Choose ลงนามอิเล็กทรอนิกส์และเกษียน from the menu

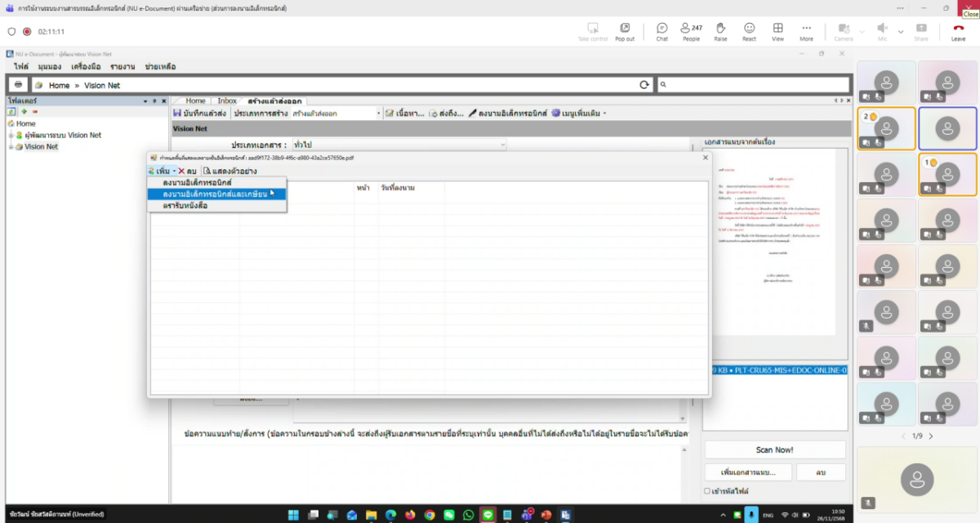[x=215, y=194]
